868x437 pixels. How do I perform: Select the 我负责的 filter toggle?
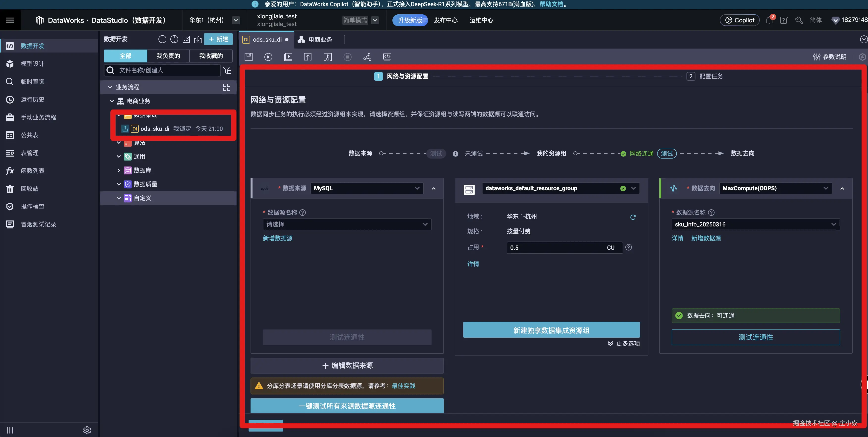click(x=168, y=56)
